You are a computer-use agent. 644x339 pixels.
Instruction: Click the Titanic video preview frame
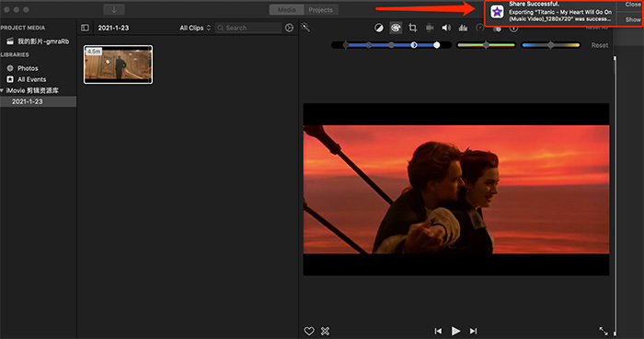tap(456, 189)
